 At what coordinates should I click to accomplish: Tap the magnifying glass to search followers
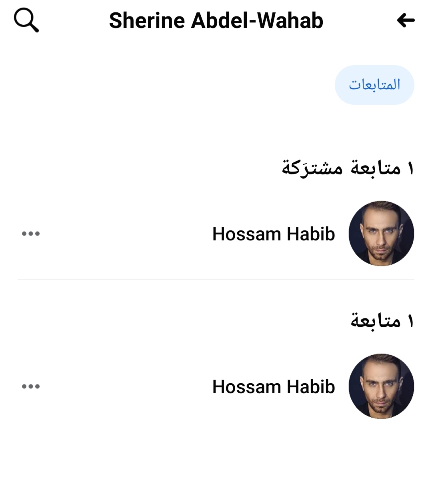26,20
